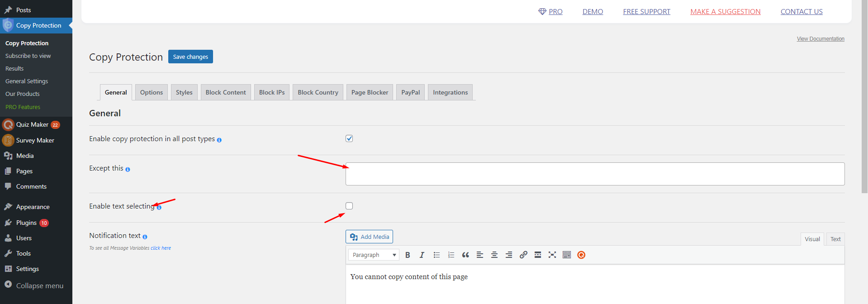Click inside the notification text editor area

tap(595, 284)
